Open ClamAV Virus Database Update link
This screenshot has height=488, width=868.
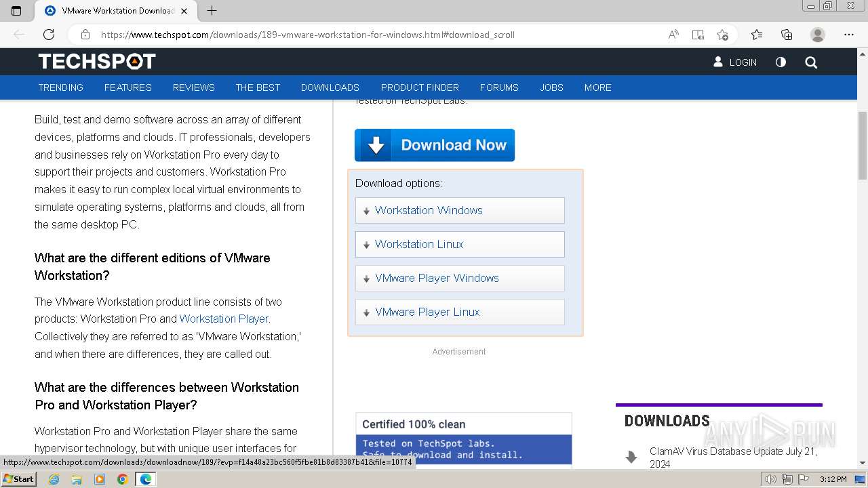[x=733, y=457]
